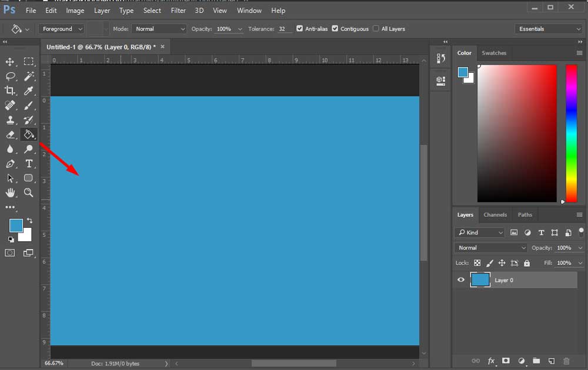Uncheck the Contiguous option

335,28
